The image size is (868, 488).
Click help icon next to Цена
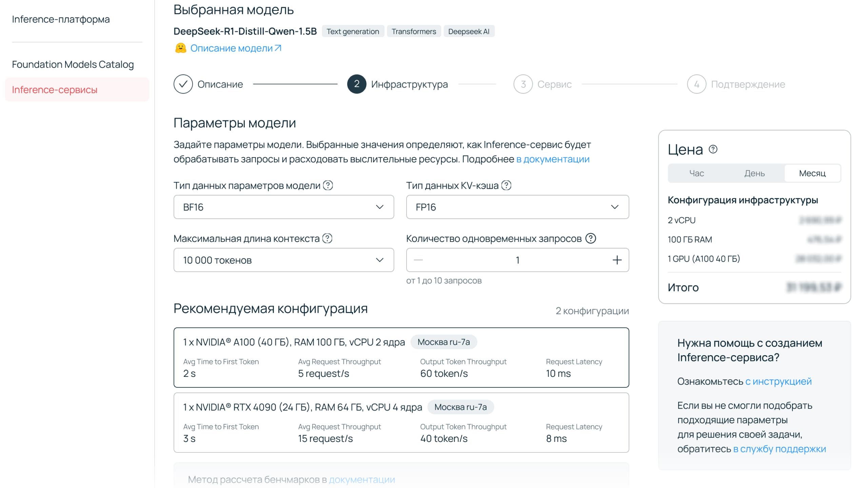coord(713,149)
